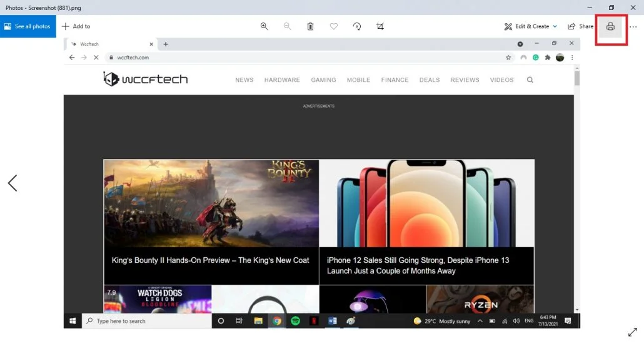Open the FINANCE navigation item
644x343 pixels.
395,79
